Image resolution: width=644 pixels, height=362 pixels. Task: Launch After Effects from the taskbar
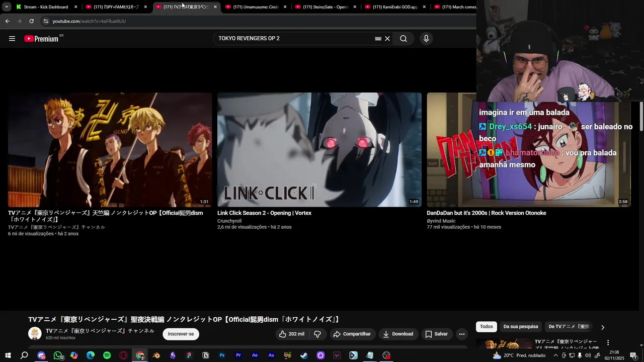pyautogui.click(x=255, y=355)
